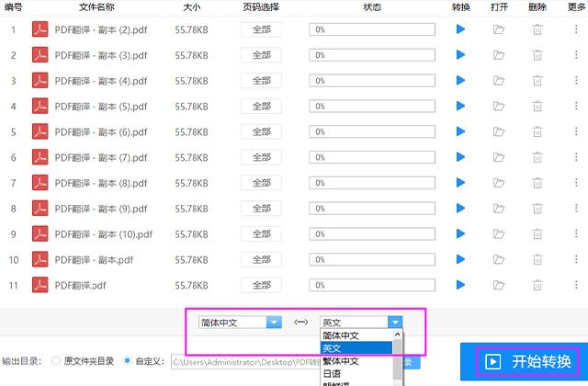Choose 简体中文 in target language list
Screen dimensions: 588x386
[356, 335]
